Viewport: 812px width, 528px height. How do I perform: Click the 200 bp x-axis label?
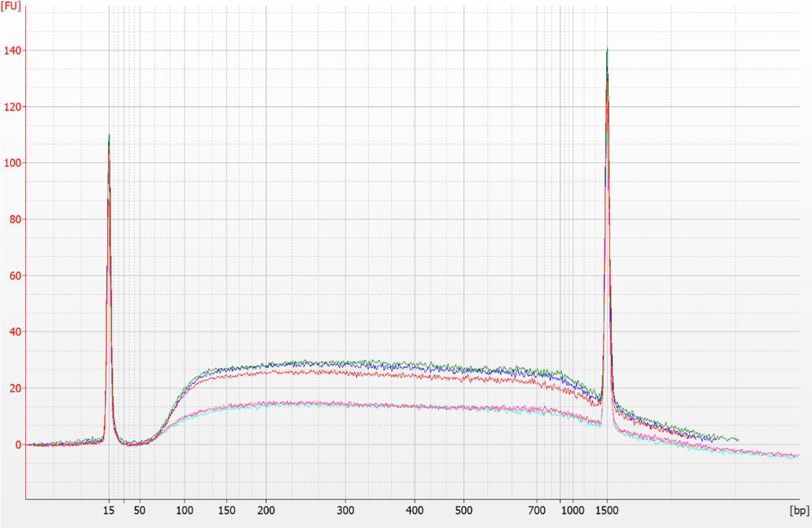(x=266, y=511)
